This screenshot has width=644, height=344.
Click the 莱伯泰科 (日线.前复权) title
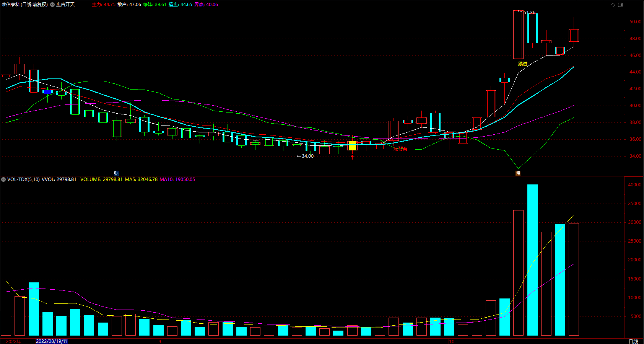[x=25, y=5]
